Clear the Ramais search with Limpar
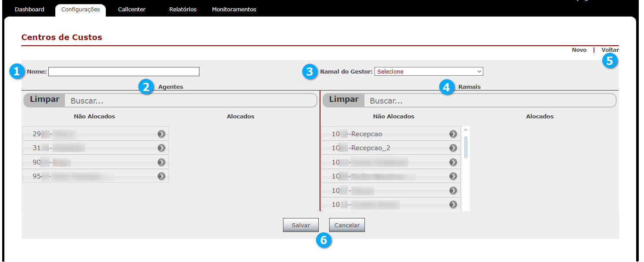The image size is (644, 262). click(344, 100)
